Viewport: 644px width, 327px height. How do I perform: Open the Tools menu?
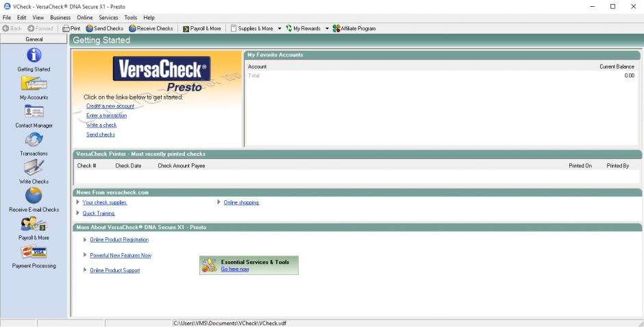pos(131,18)
